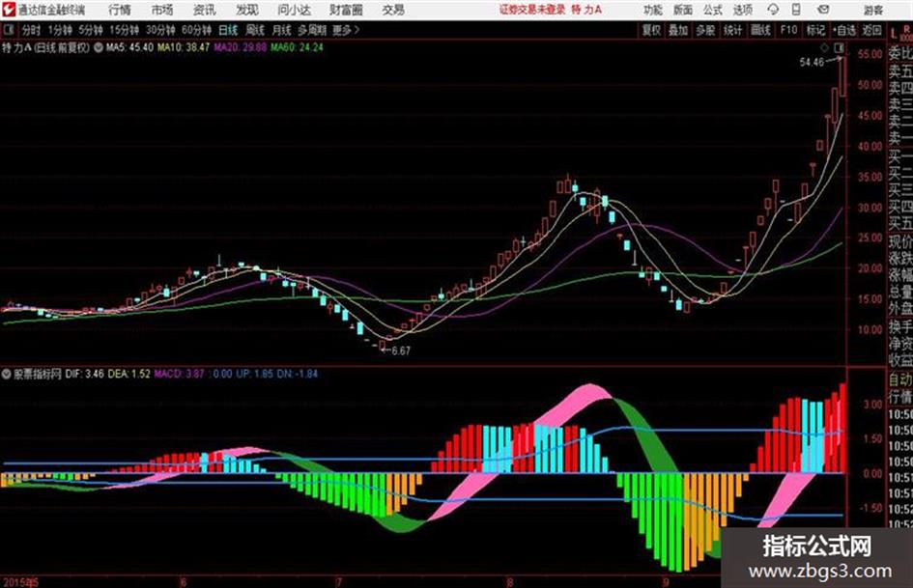The height and width of the screenshot is (588, 913).
Task: Click the diamond icon above the price axis
Action: 824,47
